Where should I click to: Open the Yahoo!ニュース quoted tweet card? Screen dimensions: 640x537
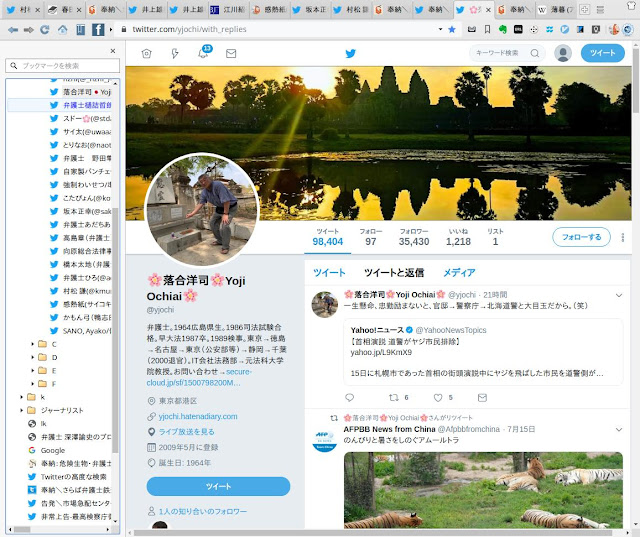(483, 352)
